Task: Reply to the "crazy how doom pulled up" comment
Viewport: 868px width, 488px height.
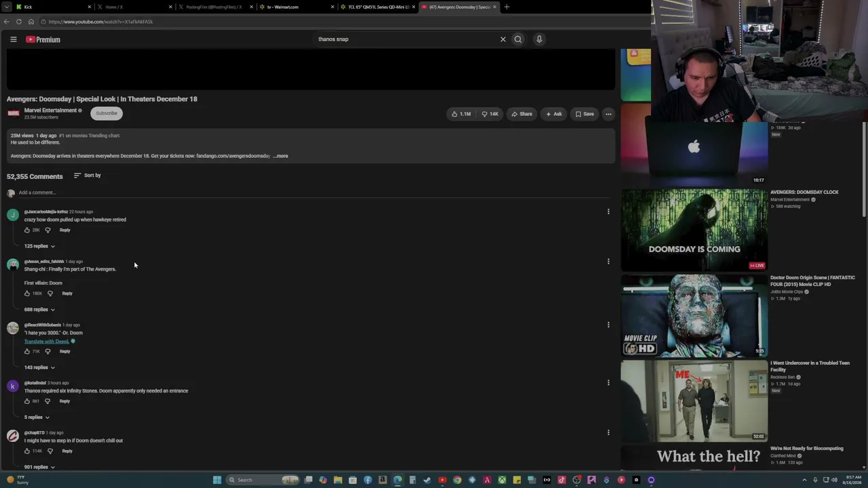Action: (64, 230)
